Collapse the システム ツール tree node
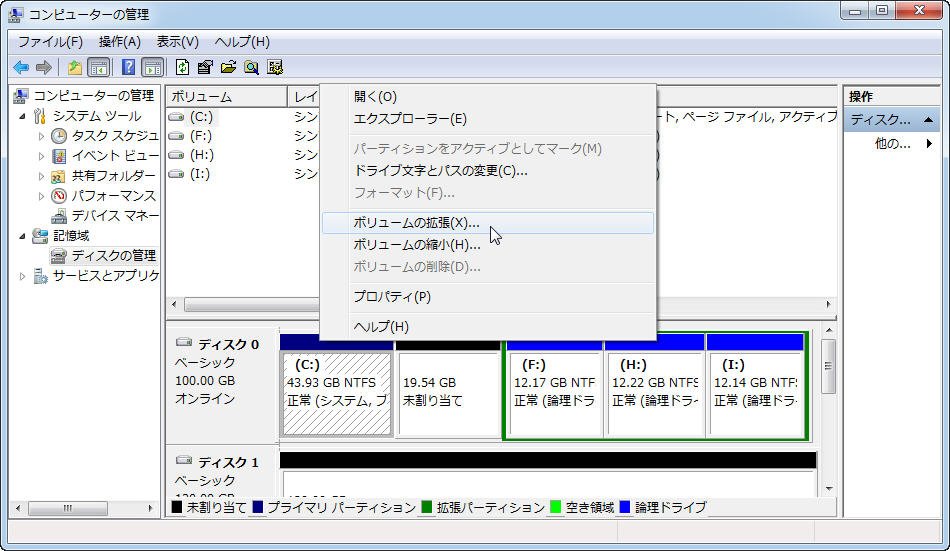Viewport: 950px width, 551px height. [22, 116]
